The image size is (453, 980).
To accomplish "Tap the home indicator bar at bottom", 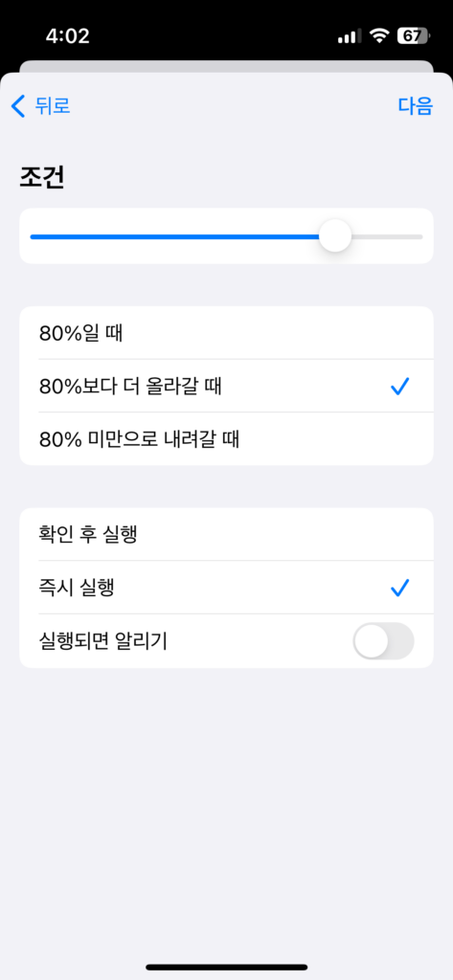I will [x=226, y=967].
